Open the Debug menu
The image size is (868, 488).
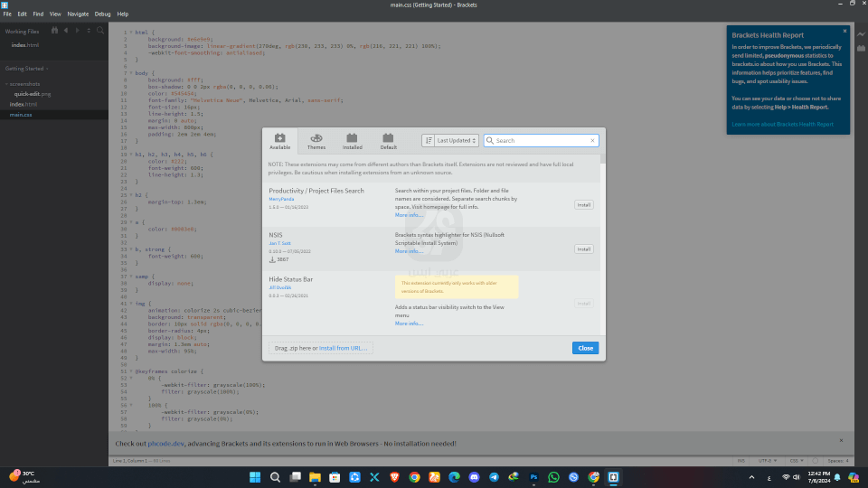click(102, 14)
